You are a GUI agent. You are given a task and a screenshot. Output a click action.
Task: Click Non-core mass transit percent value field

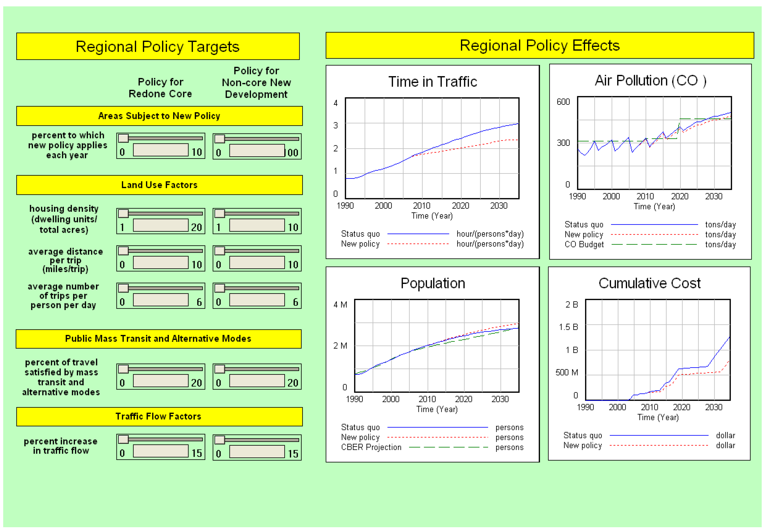pyautogui.click(x=257, y=381)
